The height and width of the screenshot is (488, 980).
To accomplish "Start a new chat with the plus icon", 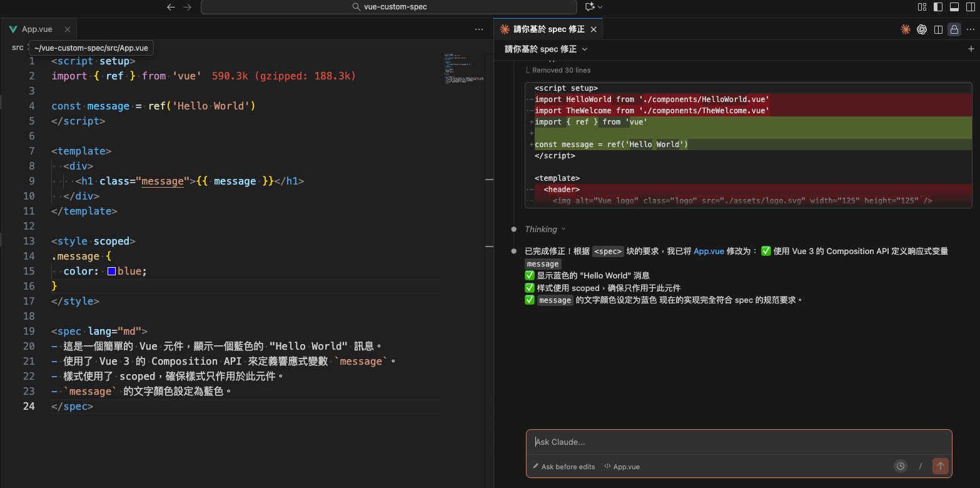I will pyautogui.click(x=971, y=49).
